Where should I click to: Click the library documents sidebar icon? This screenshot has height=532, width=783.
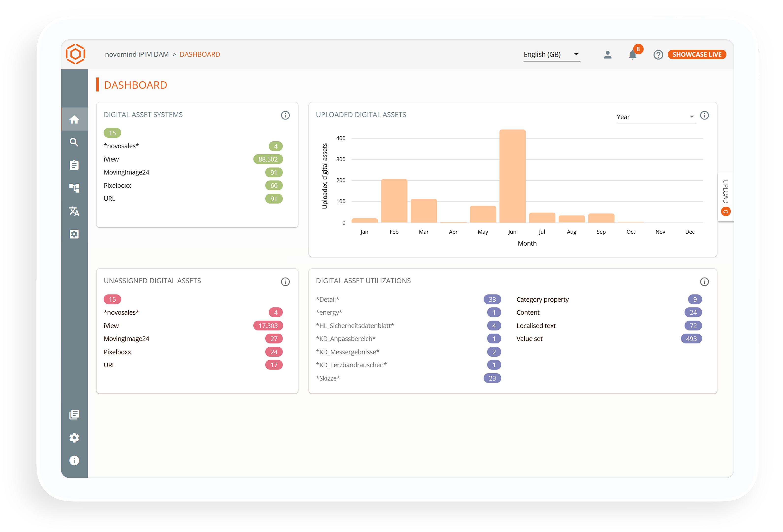coord(74,414)
